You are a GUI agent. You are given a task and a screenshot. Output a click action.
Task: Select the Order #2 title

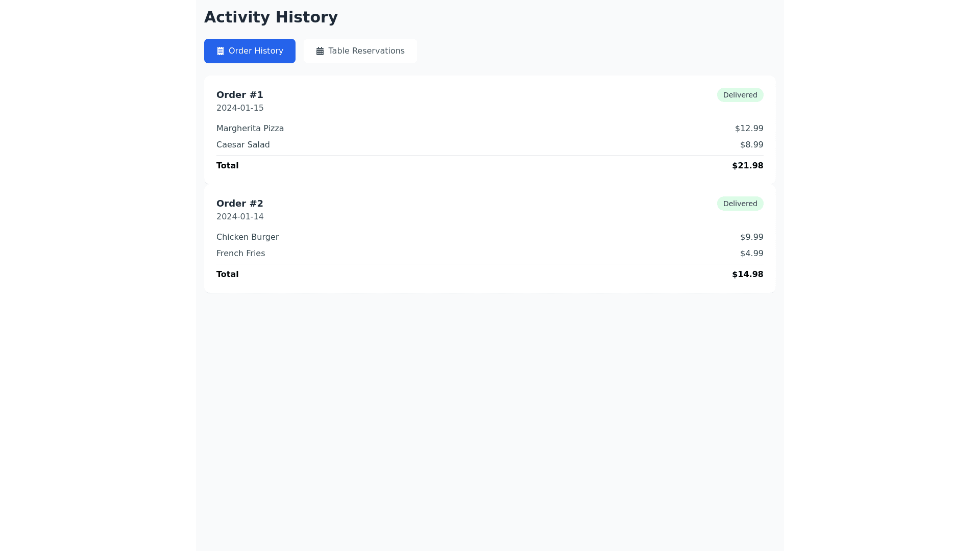pyautogui.click(x=240, y=204)
